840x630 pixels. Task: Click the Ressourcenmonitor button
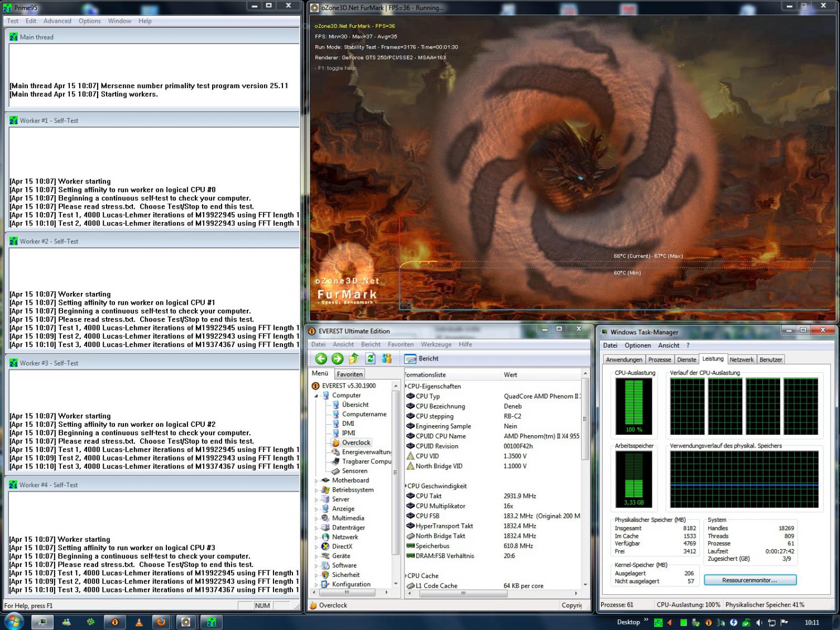point(750,580)
